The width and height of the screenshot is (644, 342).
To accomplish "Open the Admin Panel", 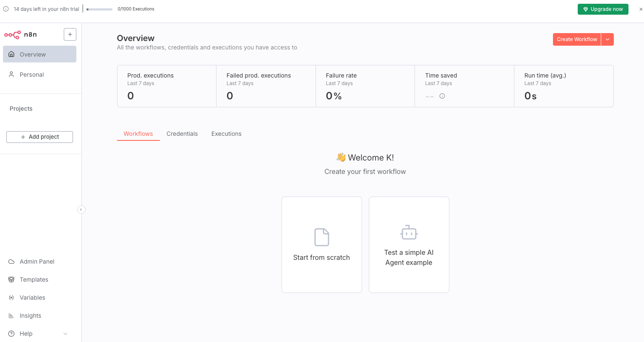I will (37, 262).
